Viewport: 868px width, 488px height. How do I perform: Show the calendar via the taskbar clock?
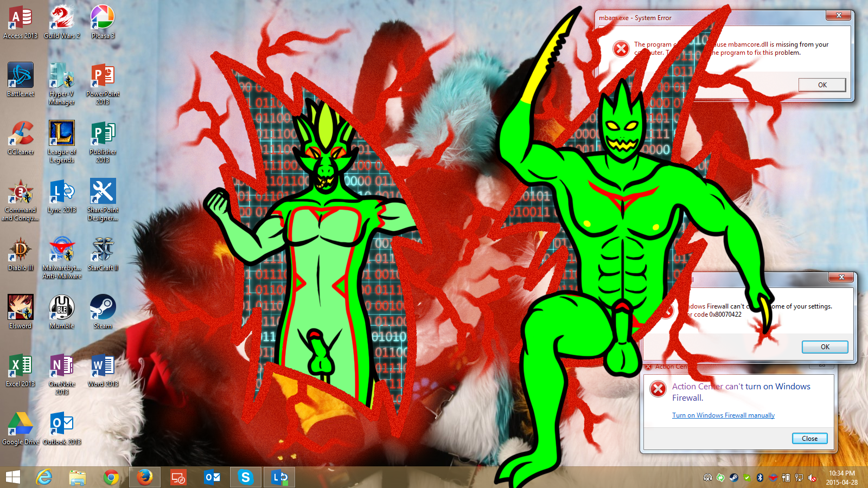pos(842,478)
